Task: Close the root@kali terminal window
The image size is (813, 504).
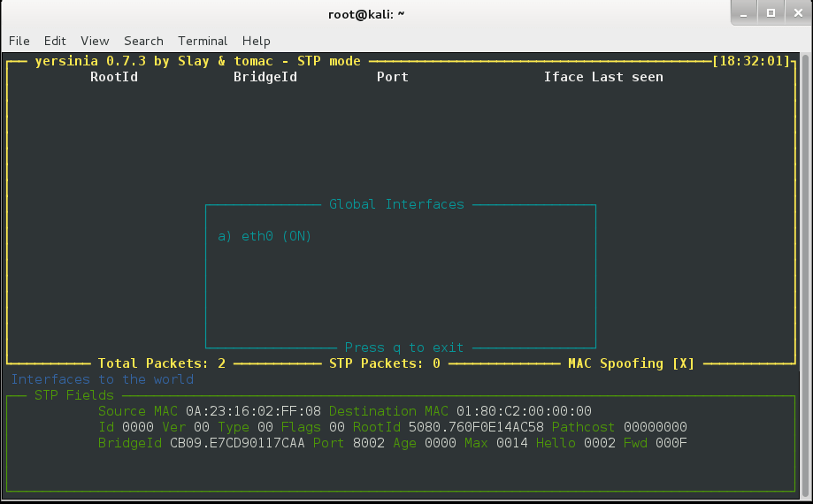Action: point(794,13)
